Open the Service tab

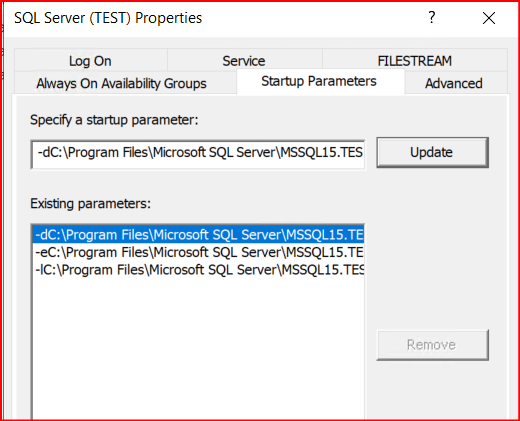point(244,61)
